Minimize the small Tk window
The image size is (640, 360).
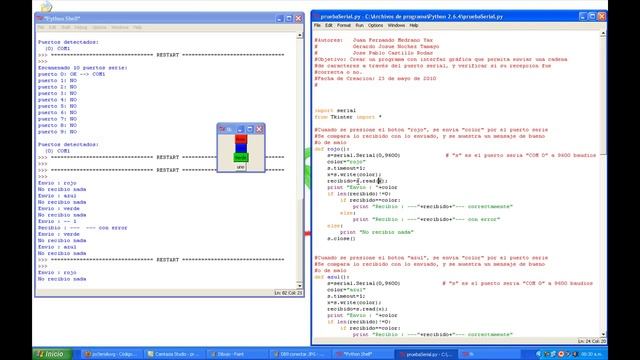(x=240, y=129)
